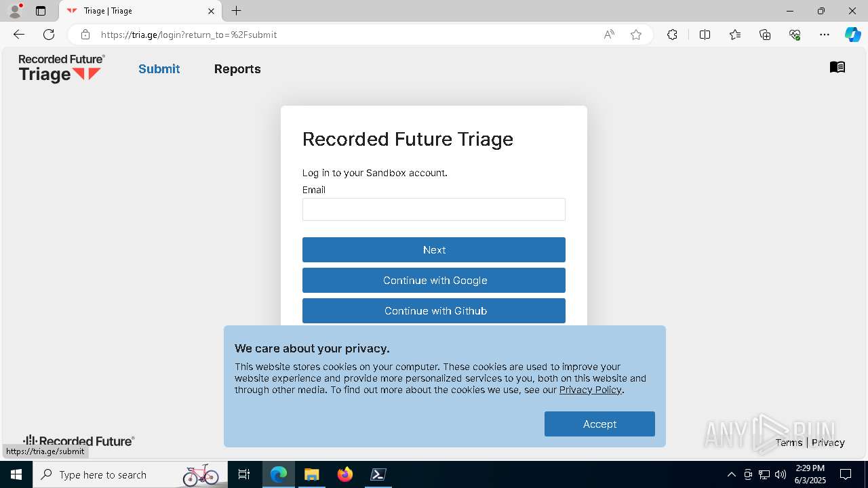Open the Privacy footer link
The width and height of the screenshot is (868, 488).
828,443
